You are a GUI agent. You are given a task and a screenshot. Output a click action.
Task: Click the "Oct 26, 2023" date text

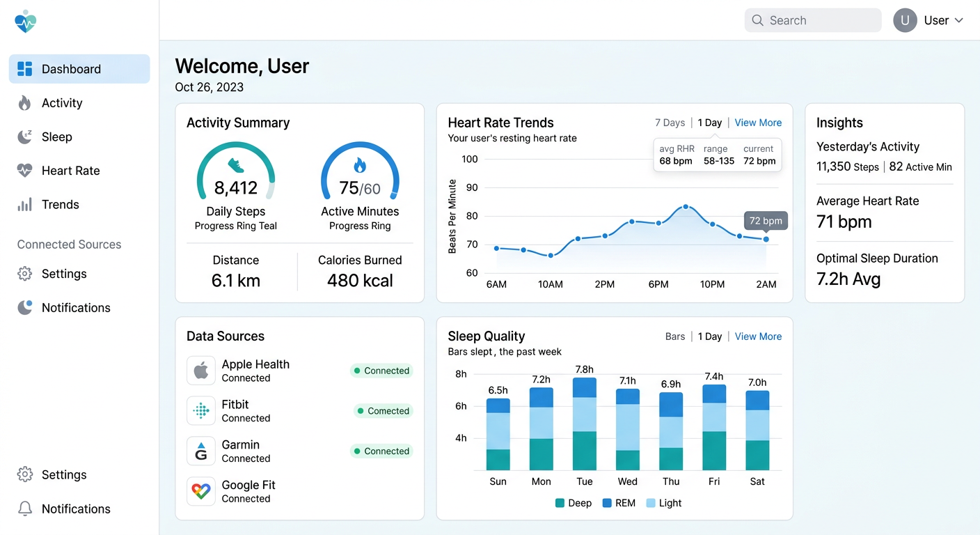[x=210, y=87]
